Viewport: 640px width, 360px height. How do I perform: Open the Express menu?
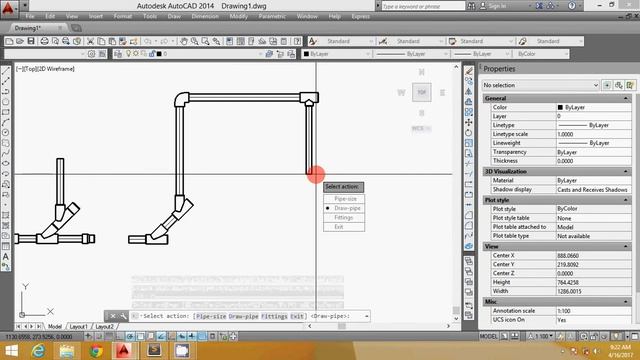(360, 16)
